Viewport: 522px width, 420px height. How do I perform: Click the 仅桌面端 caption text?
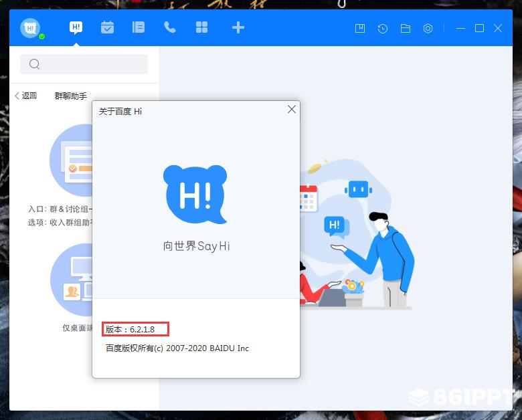(77, 328)
